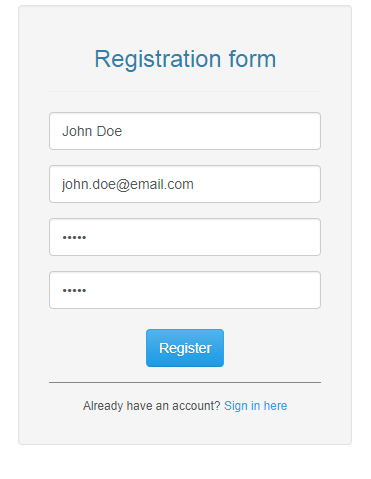Screen dimensions: 371x479
Task: Click email.com portion of the email address
Action: click(x=161, y=184)
